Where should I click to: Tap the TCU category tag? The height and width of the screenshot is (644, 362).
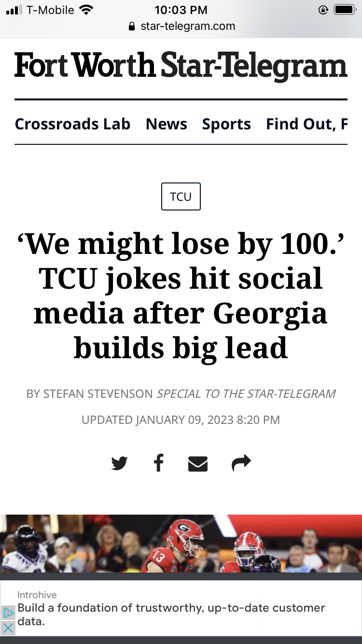[x=181, y=196]
